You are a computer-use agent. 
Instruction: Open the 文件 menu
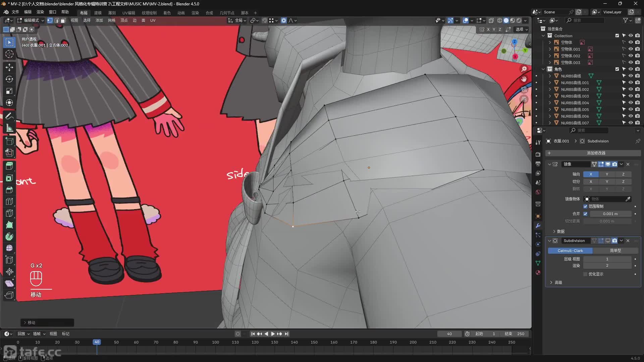15,12
